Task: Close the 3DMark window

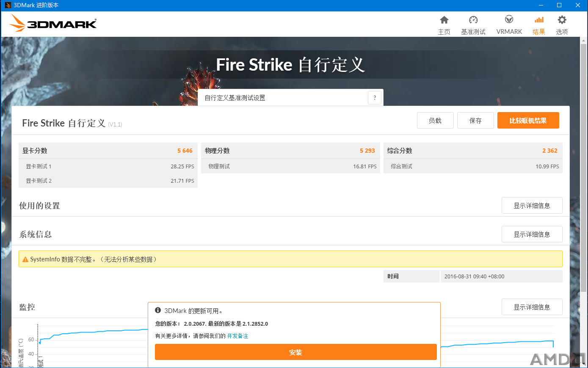Action: click(578, 5)
